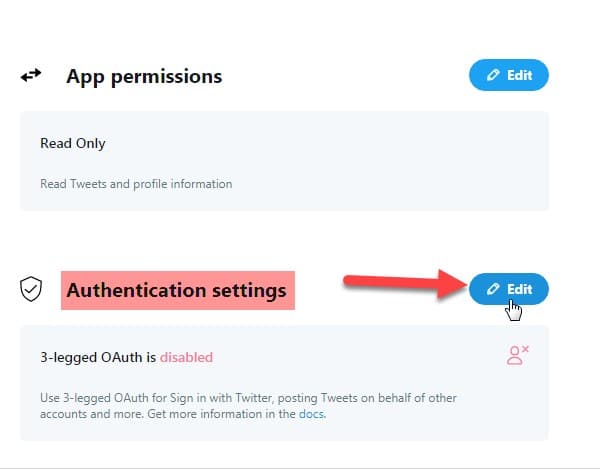The height and width of the screenshot is (472, 600).
Task: Click the '3-legged OAuth is' text
Action: coord(98,357)
